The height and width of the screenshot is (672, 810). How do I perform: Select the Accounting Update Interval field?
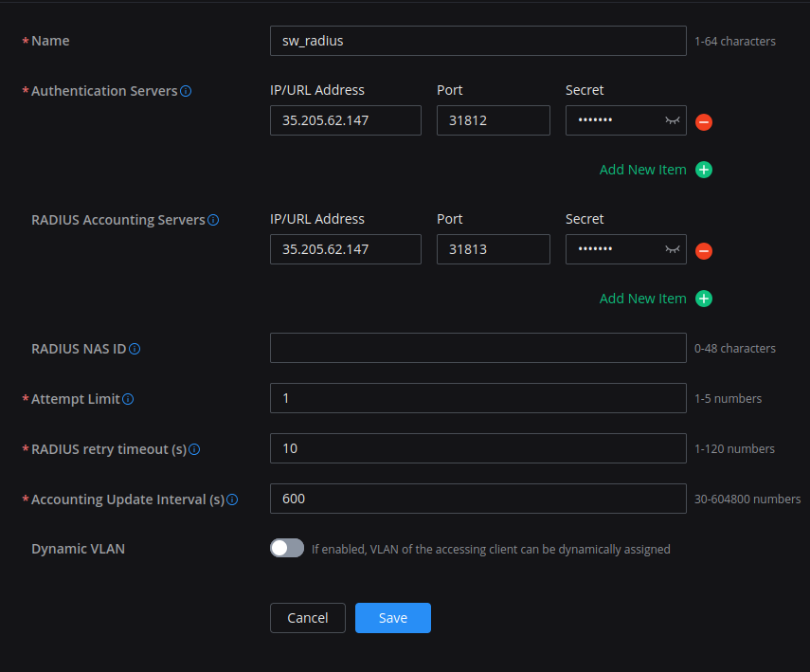[x=477, y=499]
